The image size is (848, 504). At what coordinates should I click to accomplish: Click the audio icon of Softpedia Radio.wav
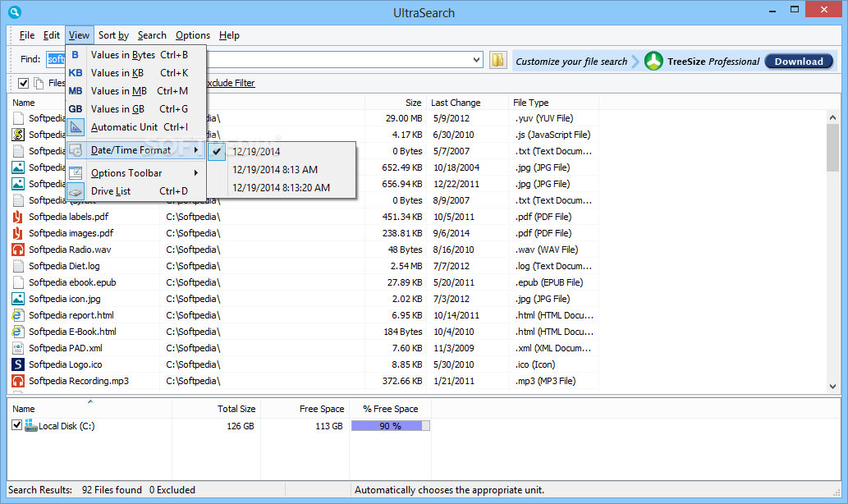pos(18,250)
